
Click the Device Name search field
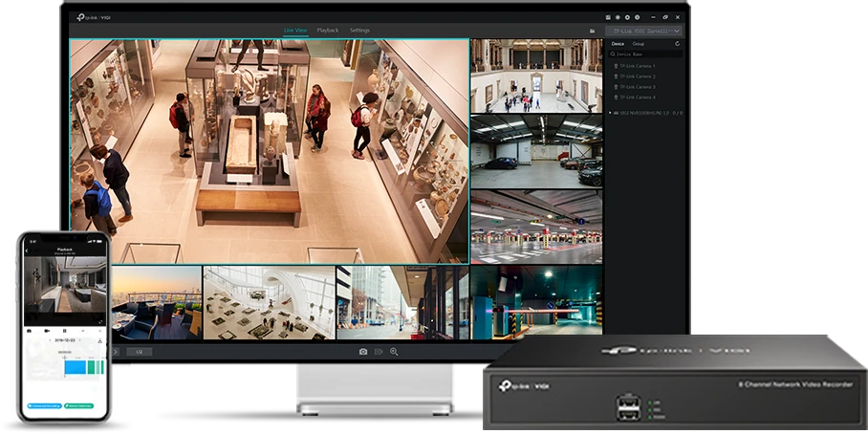(645, 54)
